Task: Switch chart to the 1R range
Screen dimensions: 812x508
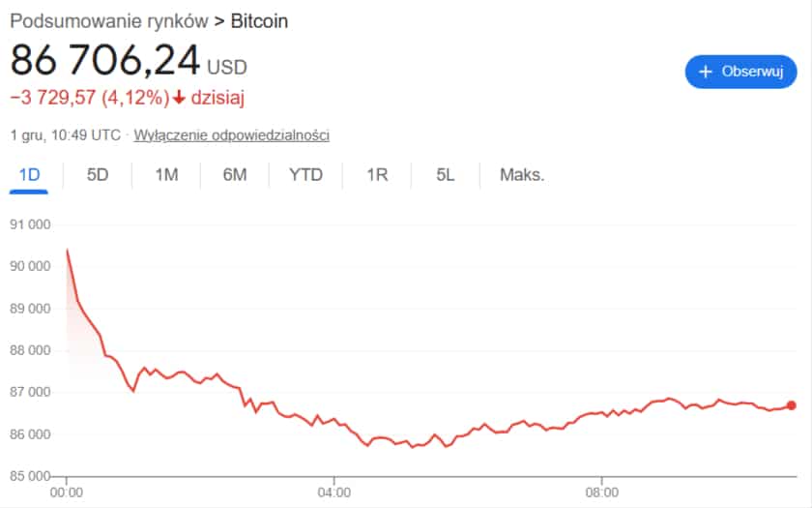Action: (377, 175)
